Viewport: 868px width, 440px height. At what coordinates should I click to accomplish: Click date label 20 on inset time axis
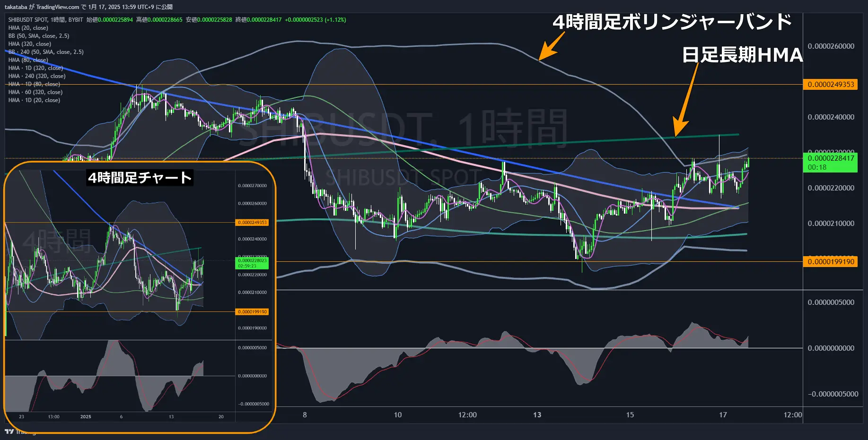coord(221,417)
